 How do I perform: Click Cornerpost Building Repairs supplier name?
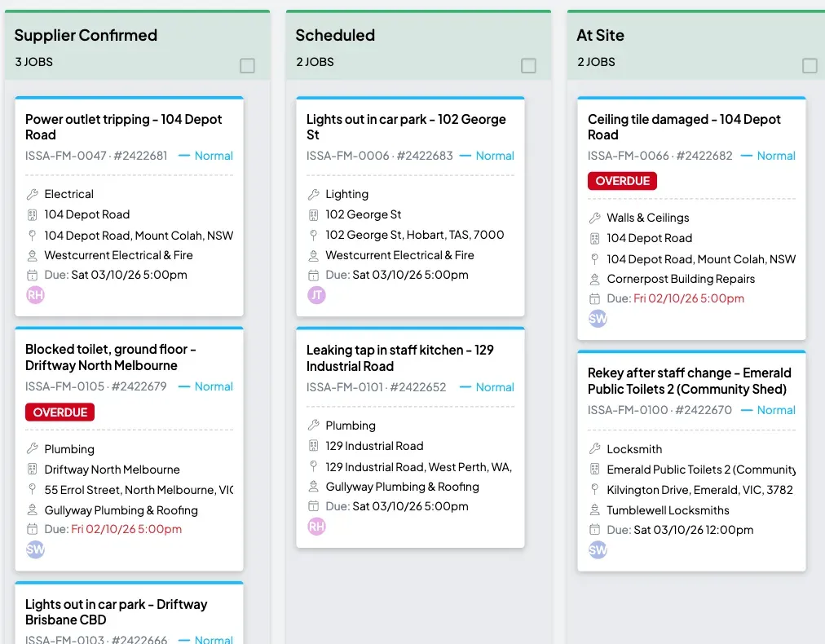coord(681,279)
